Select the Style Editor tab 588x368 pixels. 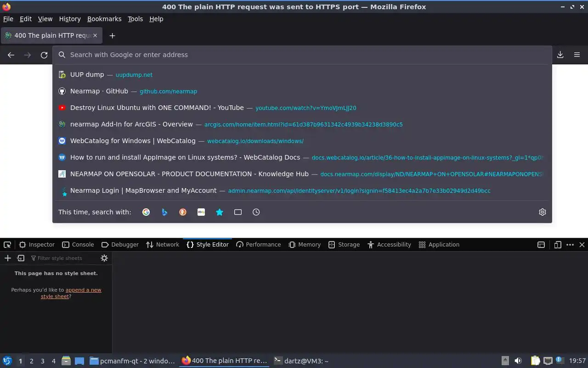tap(208, 245)
